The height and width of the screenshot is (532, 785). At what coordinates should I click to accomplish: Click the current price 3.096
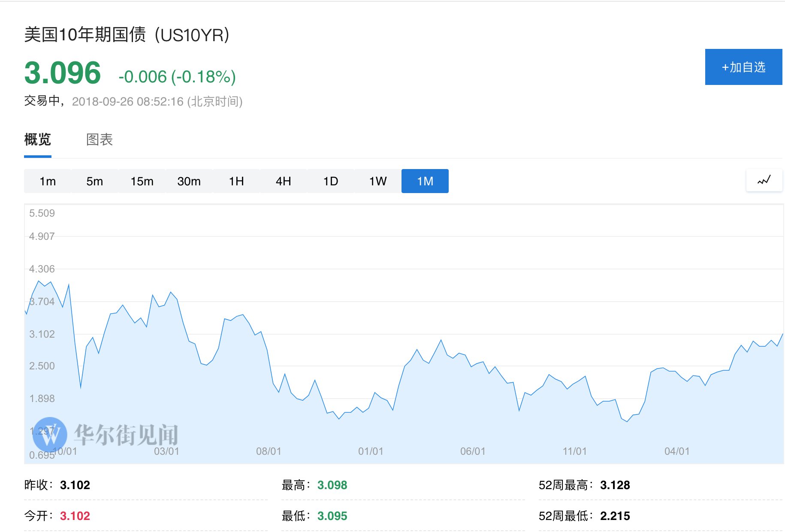point(63,73)
